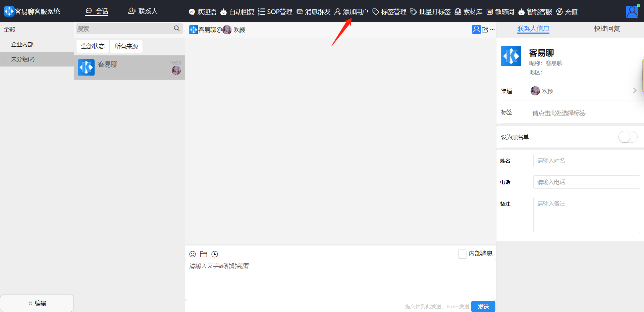Open the more options ellipsis in chat header
The width and height of the screenshot is (644, 312).
(492, 30)
